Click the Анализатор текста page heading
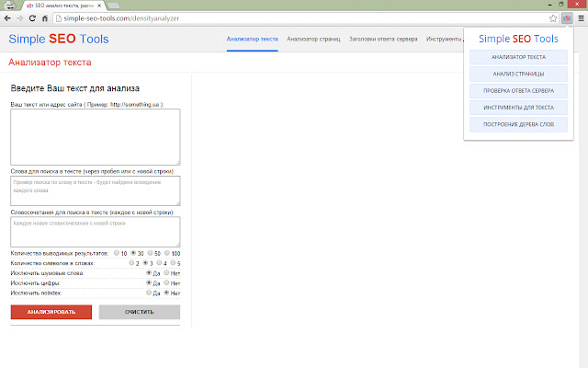Screen dimensions: 588x368 [x=50, y=63]
